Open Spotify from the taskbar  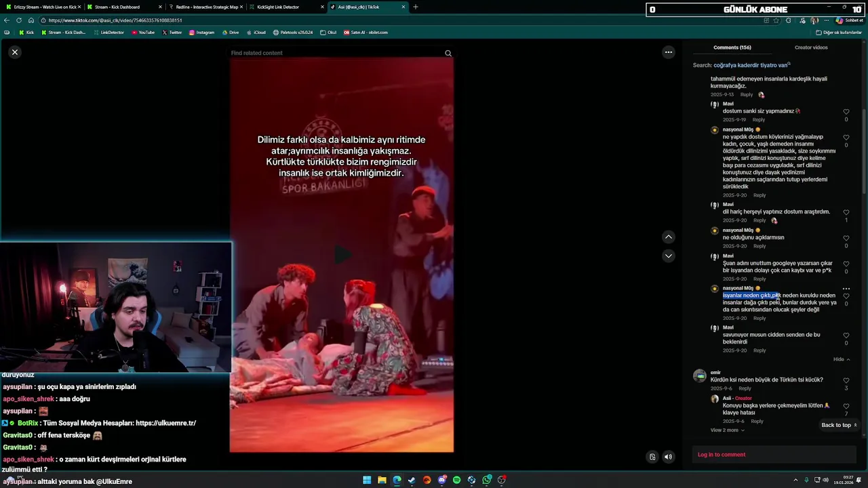coord(456,480)
